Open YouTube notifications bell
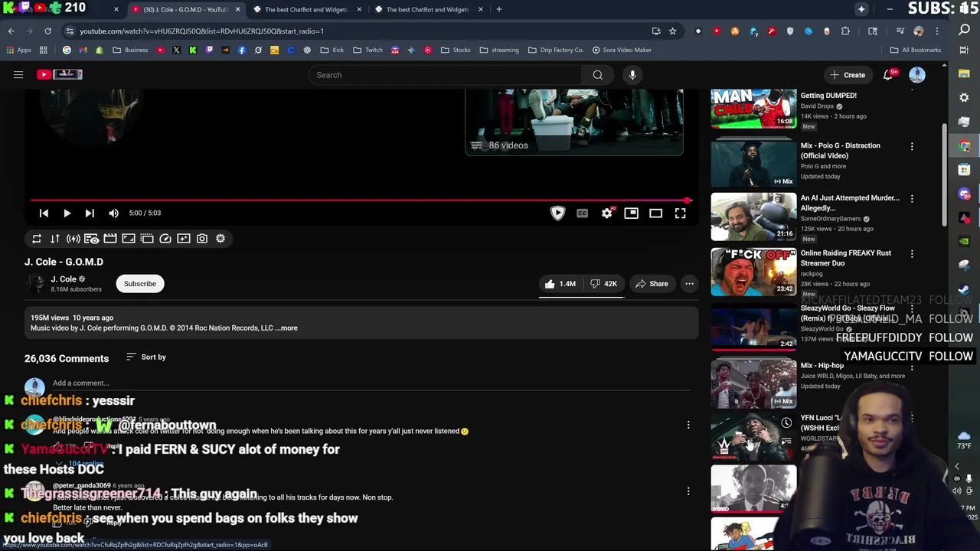 [x=888, y=75]
